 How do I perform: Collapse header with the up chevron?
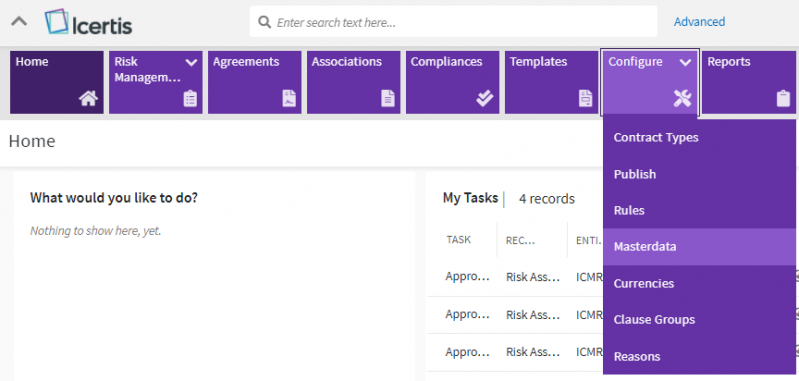[x=19, y=22]
